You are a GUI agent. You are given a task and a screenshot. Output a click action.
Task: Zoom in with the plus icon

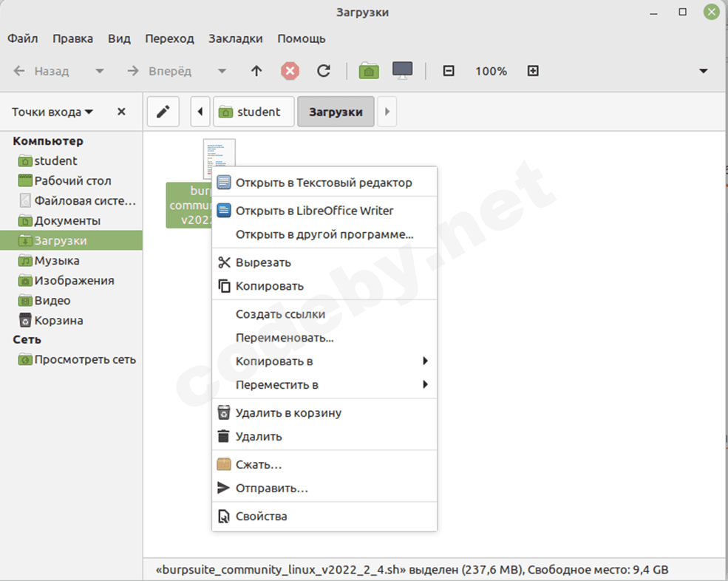coord(533,71)
